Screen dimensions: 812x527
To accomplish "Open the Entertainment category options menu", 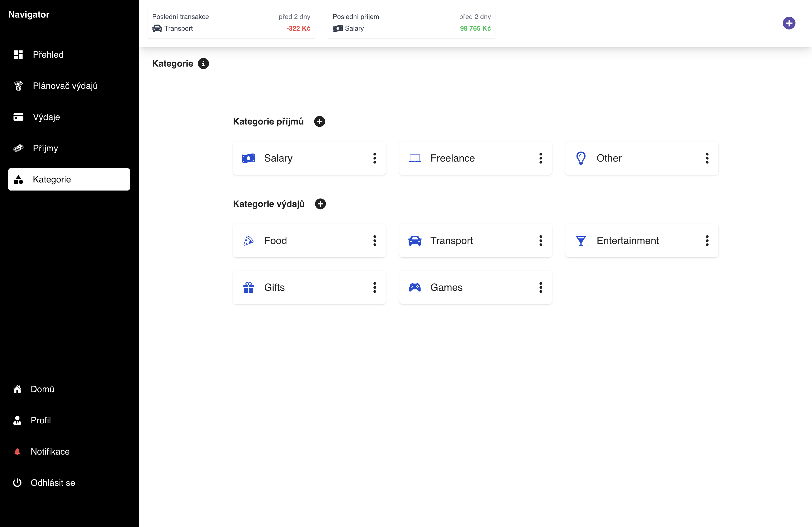I will [707, 241].
